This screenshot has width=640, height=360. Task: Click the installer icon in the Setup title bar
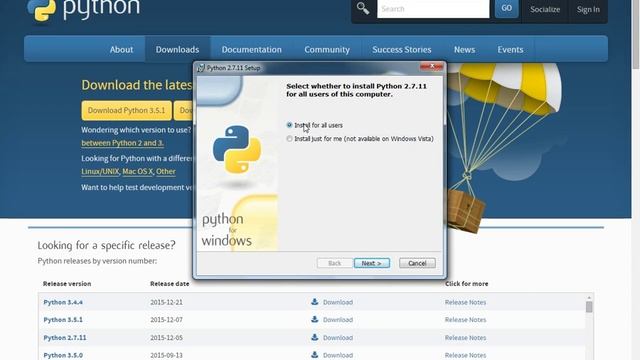pos(201,68)
